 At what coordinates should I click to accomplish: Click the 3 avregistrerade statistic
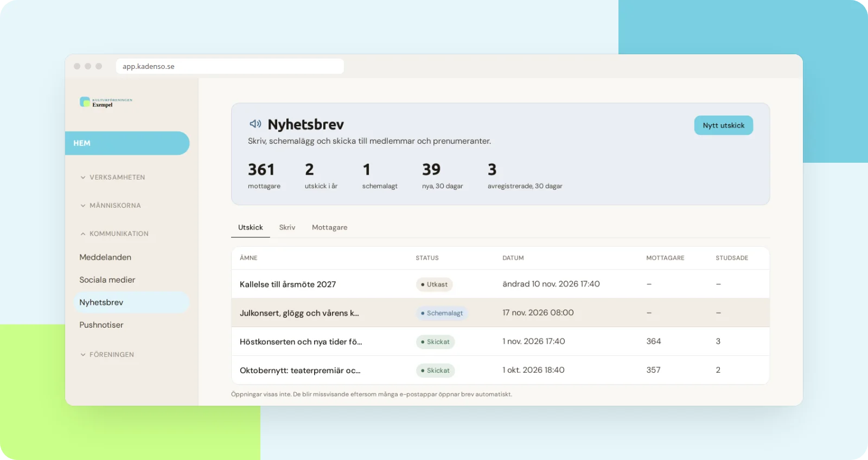tap(525, 176)
